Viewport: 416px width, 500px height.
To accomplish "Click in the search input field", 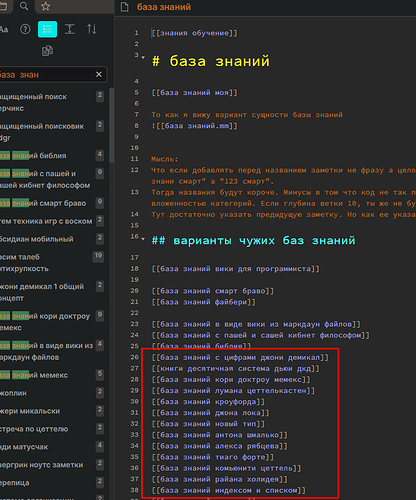I will pos(47,74).
